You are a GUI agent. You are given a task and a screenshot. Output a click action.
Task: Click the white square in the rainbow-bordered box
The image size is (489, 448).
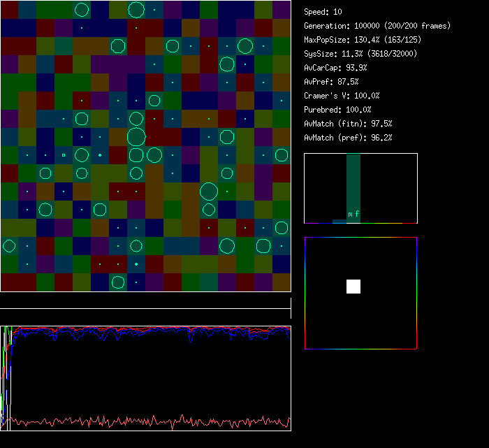[x=353, y=286]
